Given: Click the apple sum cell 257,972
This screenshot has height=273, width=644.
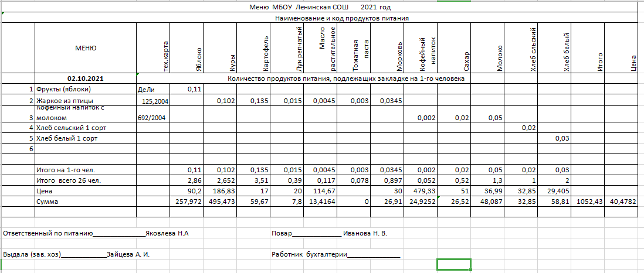Looking at the screenshot, I should tap(188, 202).
